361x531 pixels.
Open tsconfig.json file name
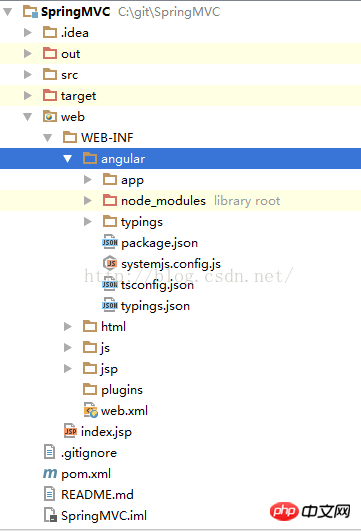coord(157,285)
